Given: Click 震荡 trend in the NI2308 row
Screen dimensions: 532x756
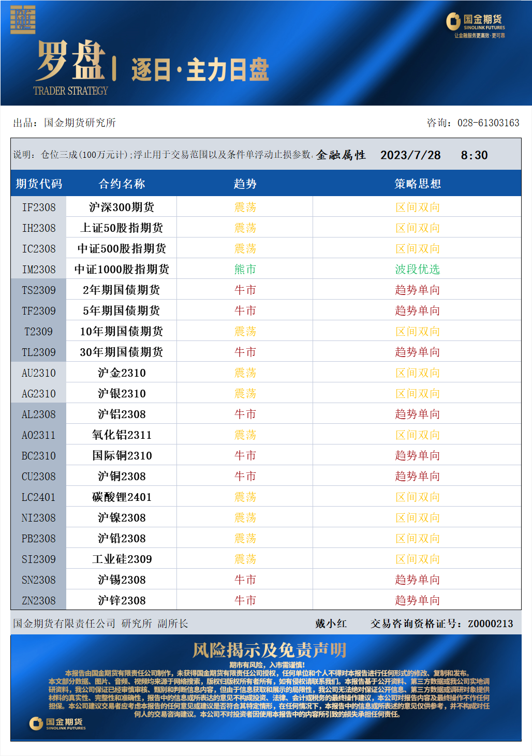Looking at the screenshot, I should point(245,517).
